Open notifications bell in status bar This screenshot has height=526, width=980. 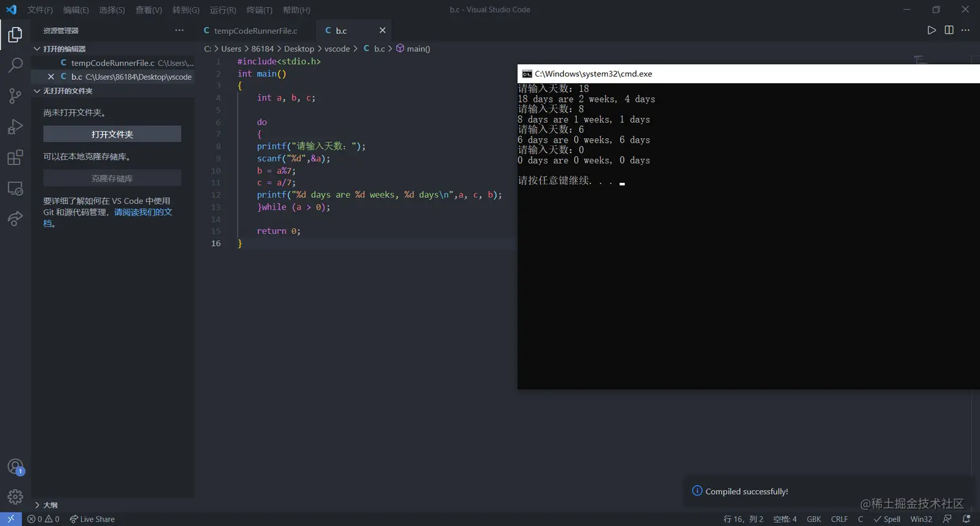point(966,519)
